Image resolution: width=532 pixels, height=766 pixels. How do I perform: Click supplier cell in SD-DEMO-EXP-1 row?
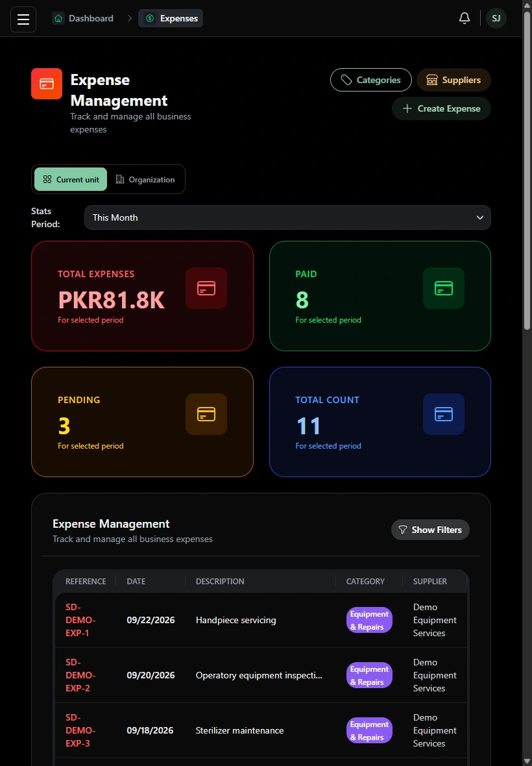point(435,620)
